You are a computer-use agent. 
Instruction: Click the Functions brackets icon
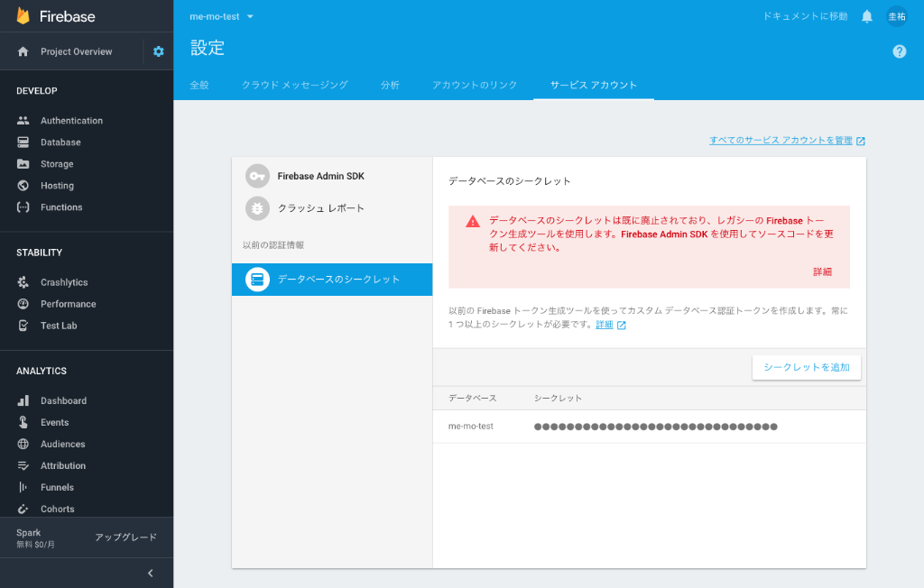coord(23,207)
